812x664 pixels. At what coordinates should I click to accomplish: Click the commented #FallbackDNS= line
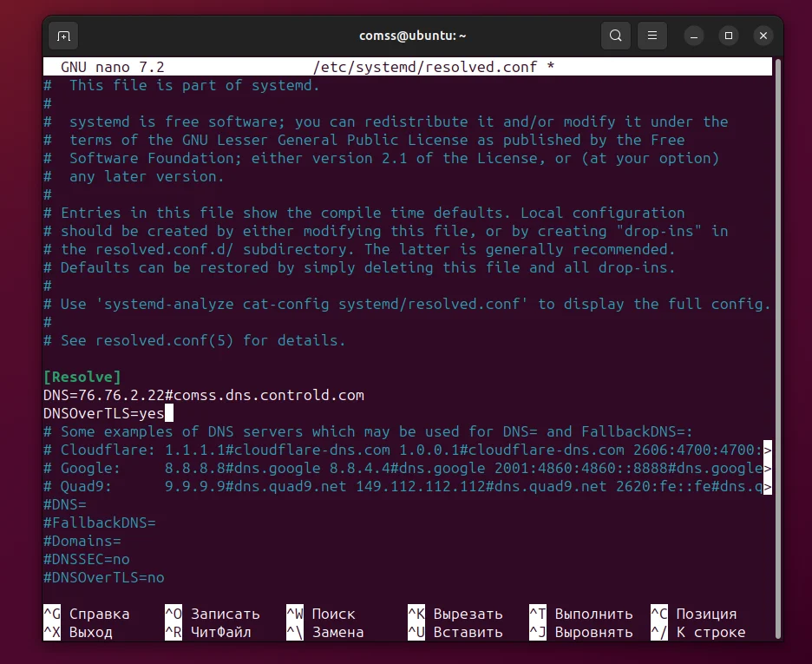pyautogui.click(x=99, y=523)
